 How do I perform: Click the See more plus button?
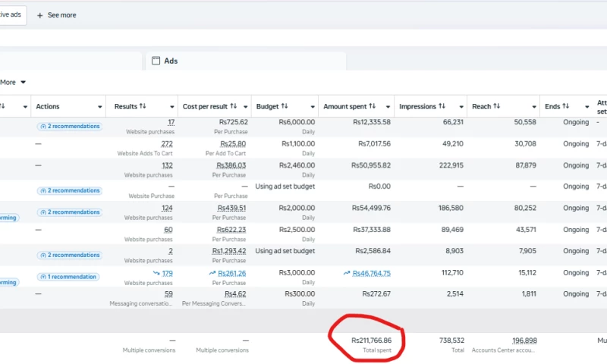point(56,15)
